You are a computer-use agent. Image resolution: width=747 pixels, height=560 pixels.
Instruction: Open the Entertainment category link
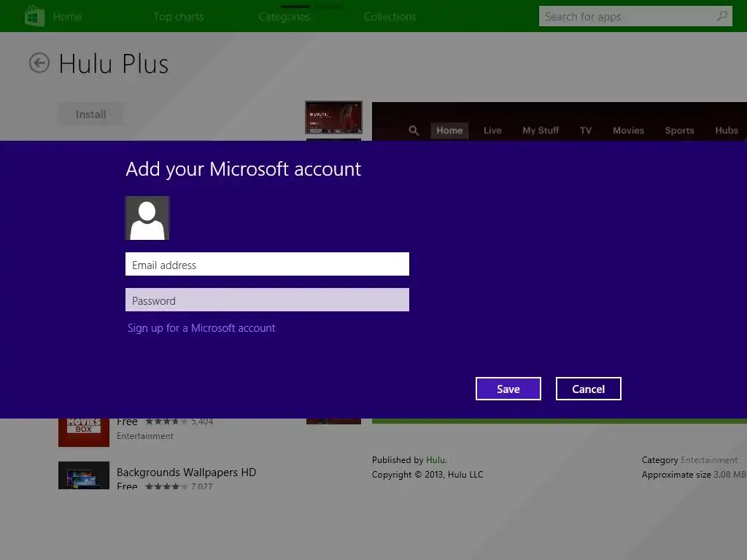coord(709,460)
